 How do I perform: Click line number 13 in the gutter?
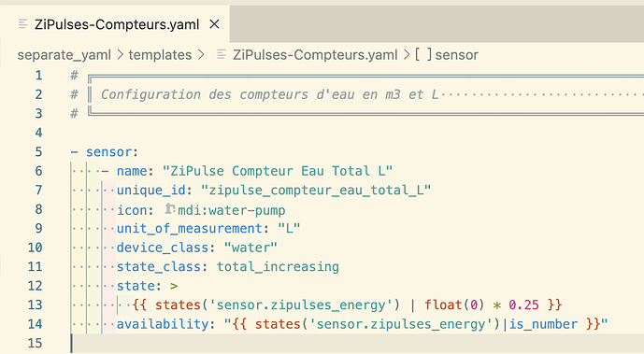click(x=35, y=304)
